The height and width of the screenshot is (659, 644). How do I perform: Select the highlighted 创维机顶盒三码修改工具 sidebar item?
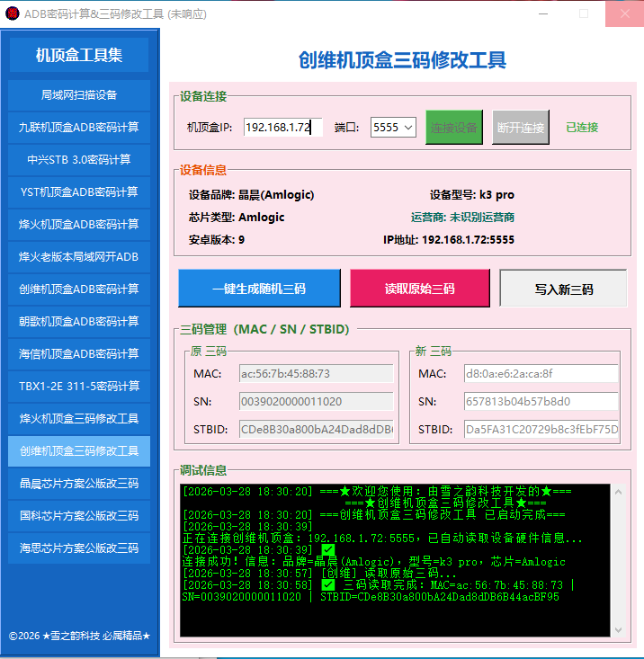tap(79, 451)
